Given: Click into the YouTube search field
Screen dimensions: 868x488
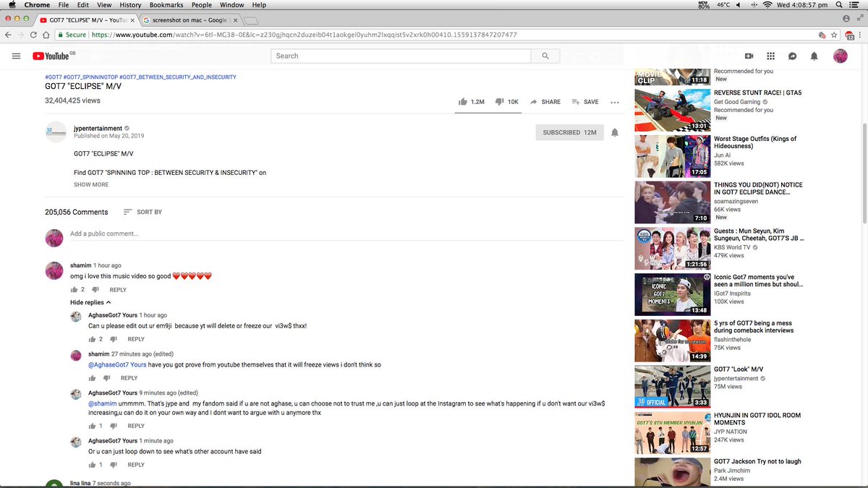Looking at the screenshot, I should (401, 56).
